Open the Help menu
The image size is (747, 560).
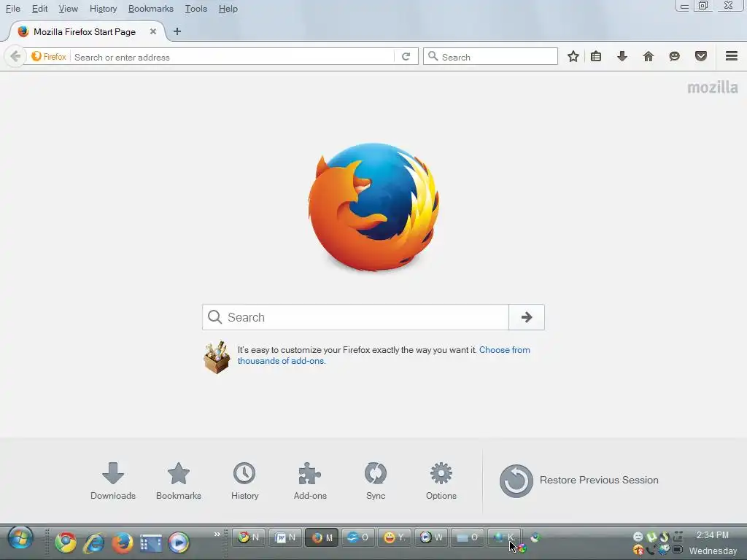pyautogui.click(x=228, y=9)
